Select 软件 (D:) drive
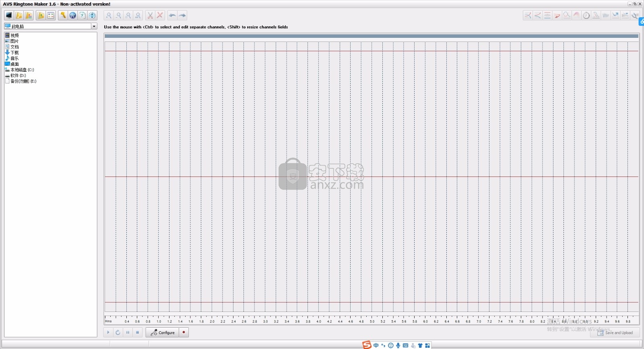 pos(15,75)
